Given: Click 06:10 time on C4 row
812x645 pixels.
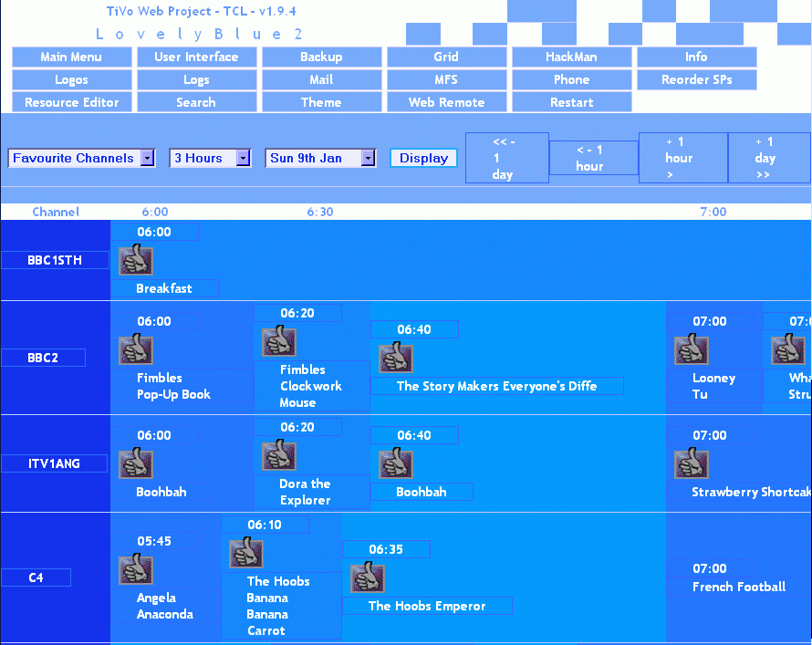Looking at the screenshot, I should point(265,525).
